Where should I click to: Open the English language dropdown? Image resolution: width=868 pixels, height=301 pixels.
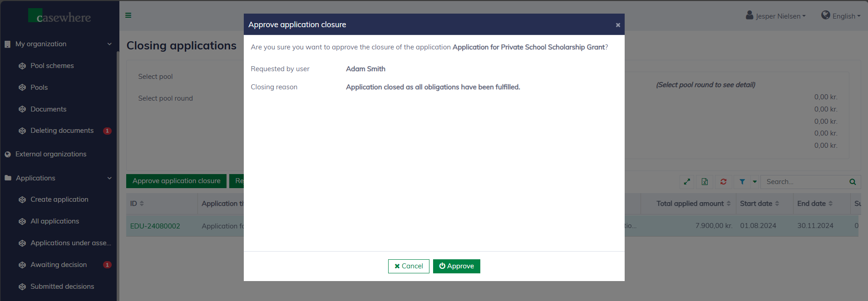[x=841, y=16]
